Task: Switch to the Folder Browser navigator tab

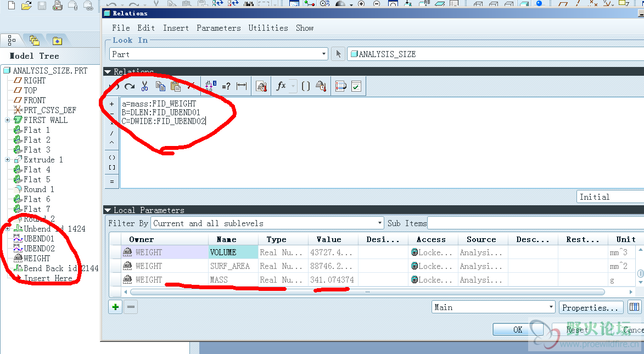Action: pyautogui.click(x=35, y=40)
